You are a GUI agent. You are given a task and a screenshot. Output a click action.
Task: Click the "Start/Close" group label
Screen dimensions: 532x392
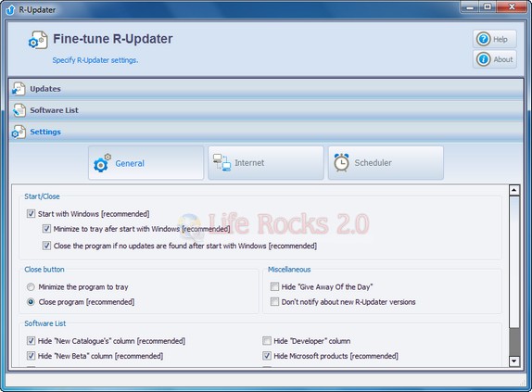pos(42,196)
